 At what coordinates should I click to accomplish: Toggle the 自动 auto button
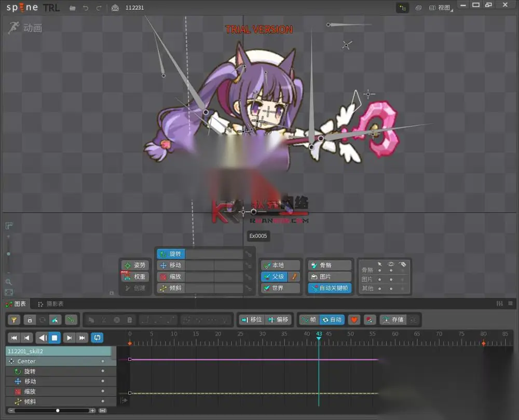click(332, 320)
